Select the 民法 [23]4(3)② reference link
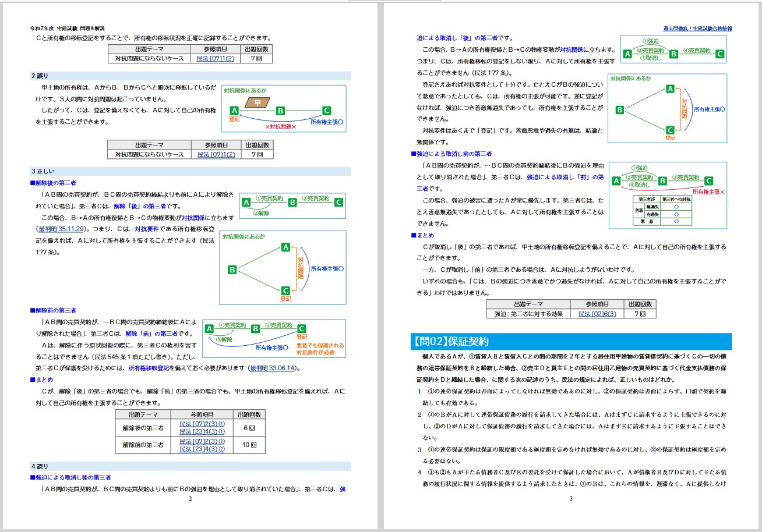 pyautogui.click(x=202, y=449)
